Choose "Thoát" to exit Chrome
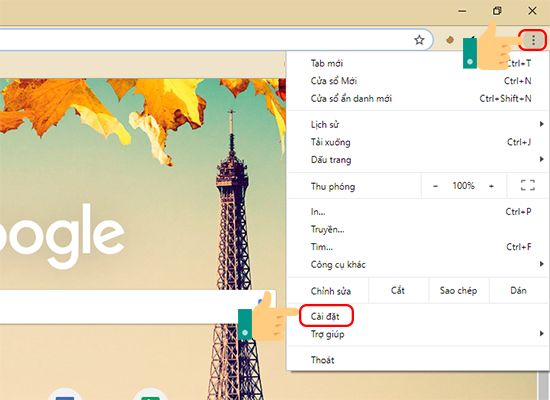 [x=417, y=360]
